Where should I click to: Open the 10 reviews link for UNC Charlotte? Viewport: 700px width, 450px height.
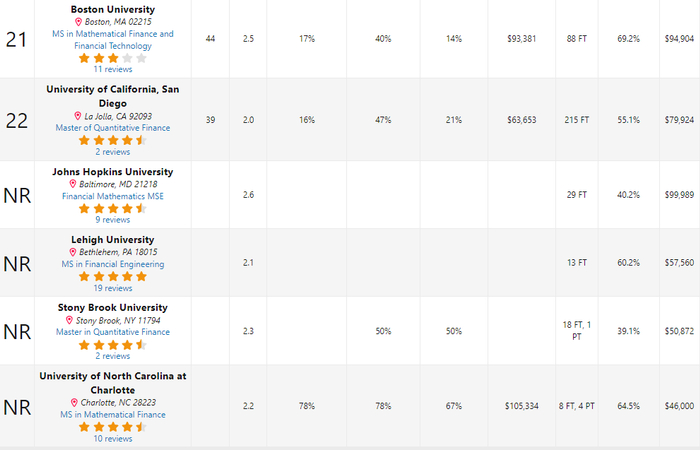tap(112, 438)
